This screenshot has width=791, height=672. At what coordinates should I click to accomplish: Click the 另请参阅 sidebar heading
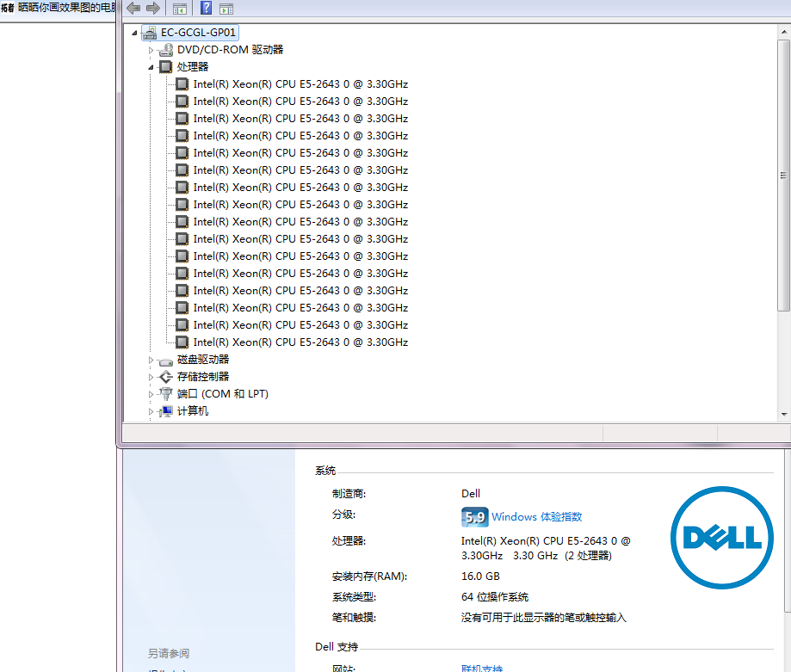169,653
